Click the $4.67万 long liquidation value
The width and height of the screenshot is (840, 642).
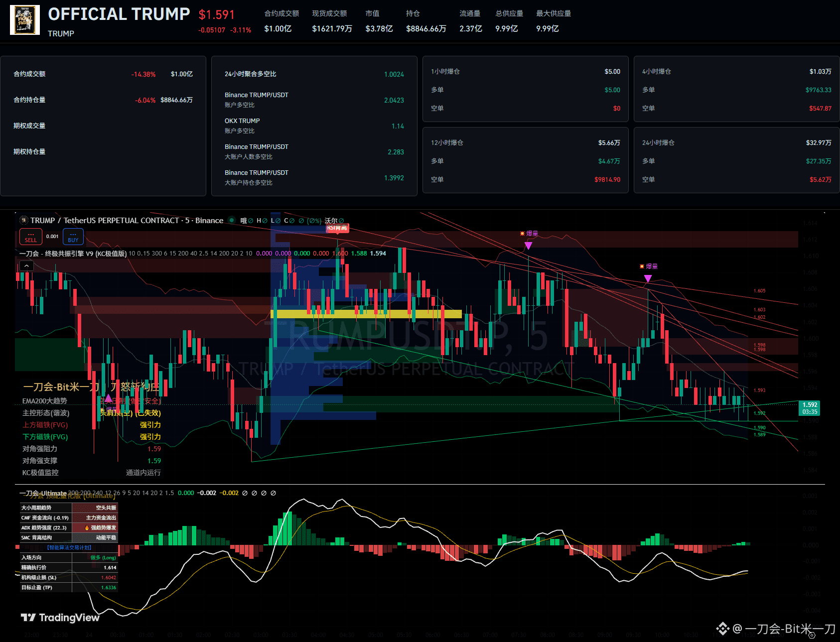pos(609,161)
